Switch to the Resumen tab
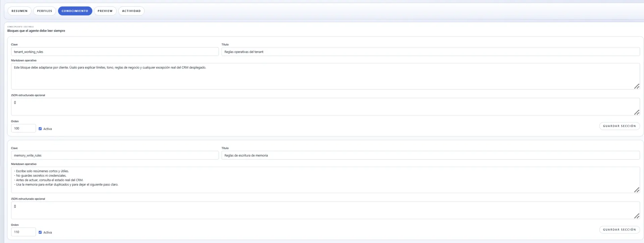This screenshot has height=243, width=644. coord(19,11)
